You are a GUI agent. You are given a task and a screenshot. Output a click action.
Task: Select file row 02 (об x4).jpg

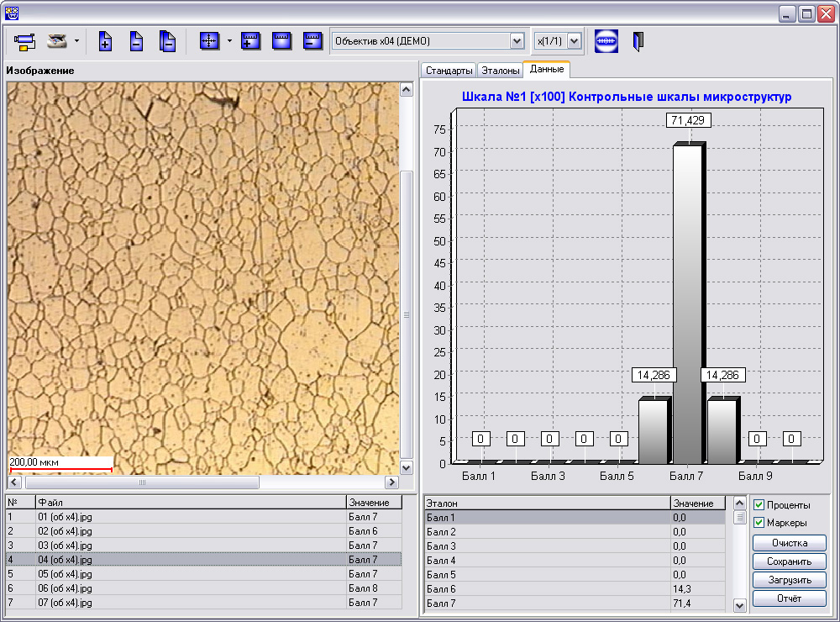pyautogui.click(x=203, y=531)
